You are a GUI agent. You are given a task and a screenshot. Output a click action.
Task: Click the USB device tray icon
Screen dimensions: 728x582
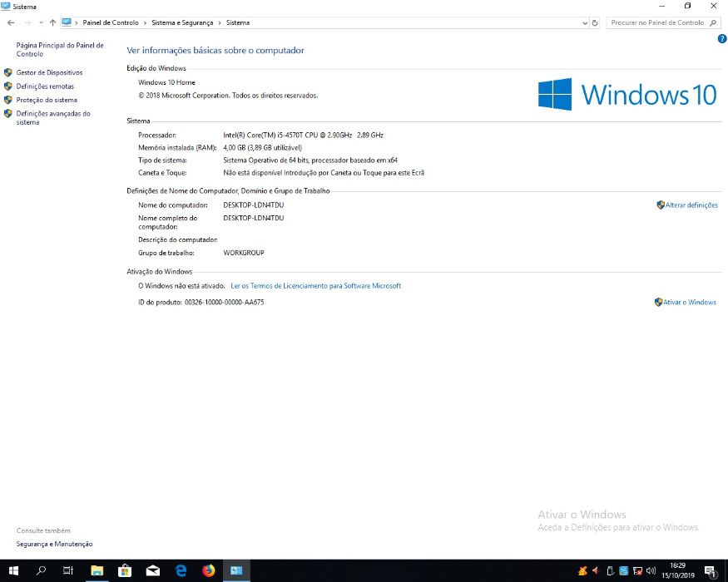click(610, 571)
